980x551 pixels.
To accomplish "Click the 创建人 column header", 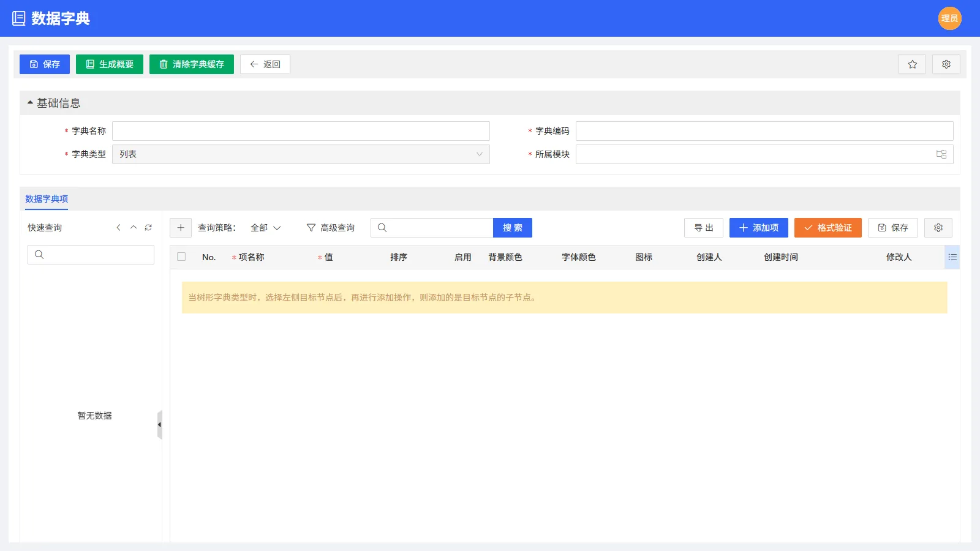I will pyautogui.click(x=709, y=257).
